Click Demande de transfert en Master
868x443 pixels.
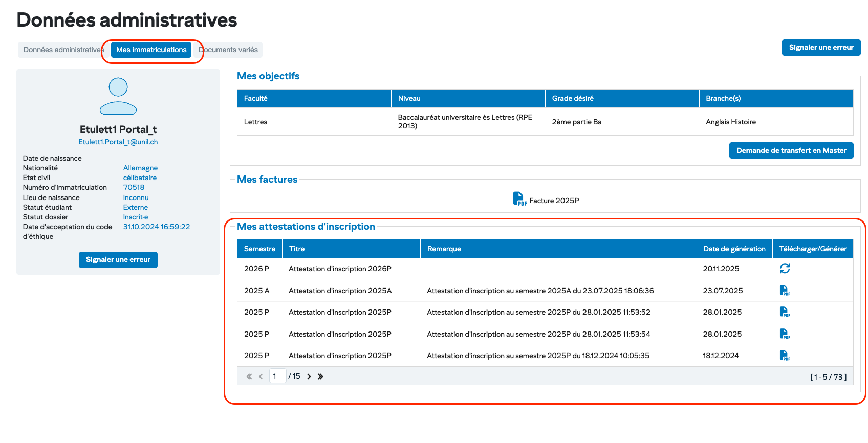point(791,150)
